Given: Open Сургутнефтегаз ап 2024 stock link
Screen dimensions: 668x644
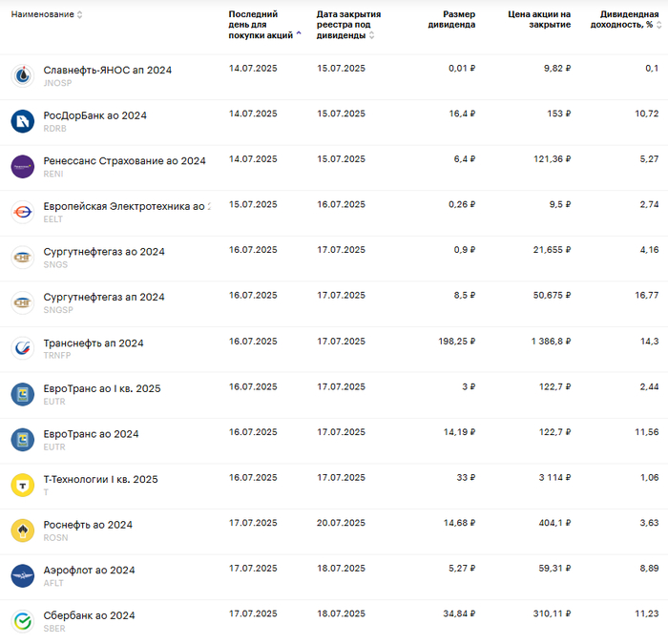Looking at the screenshot, I should point(104,297).
